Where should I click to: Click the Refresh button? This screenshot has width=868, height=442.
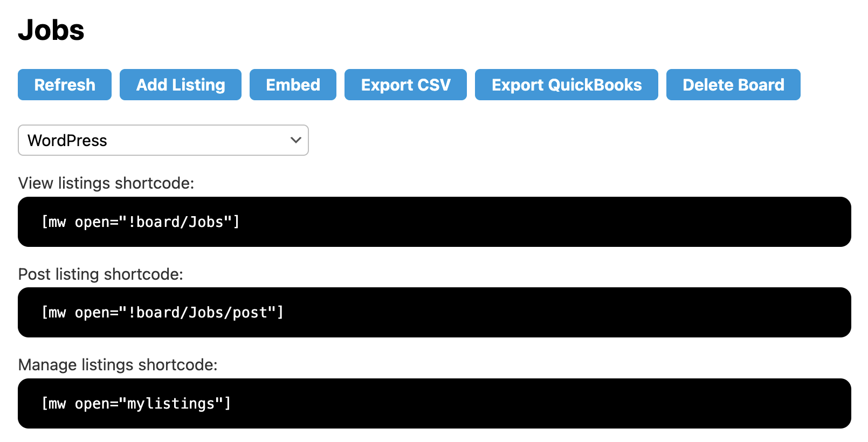click(x=65, y=85)
